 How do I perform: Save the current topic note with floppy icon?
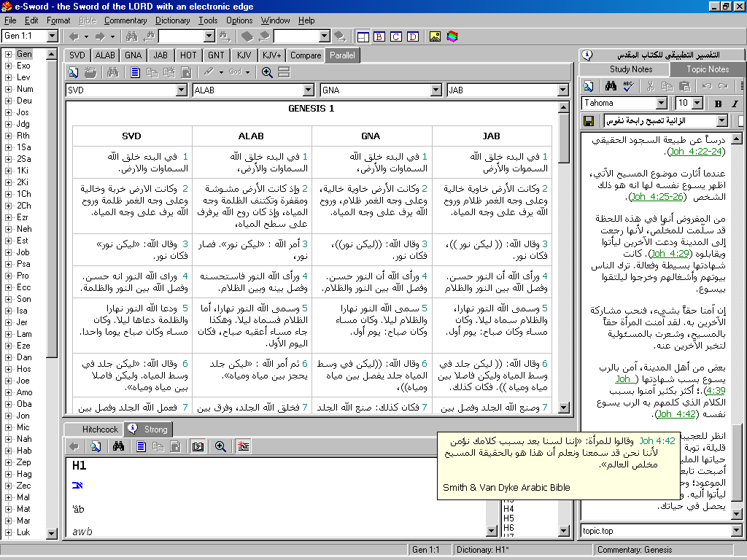589,121
